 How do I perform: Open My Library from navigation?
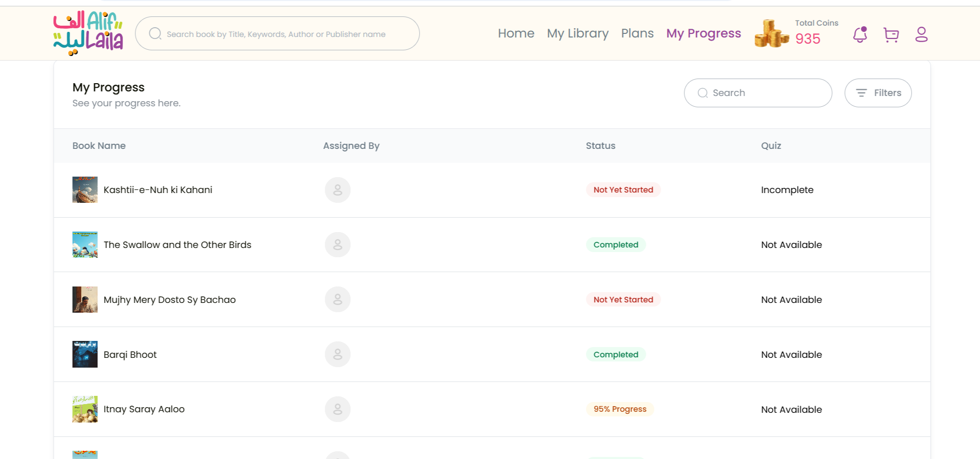click(578, 33)
